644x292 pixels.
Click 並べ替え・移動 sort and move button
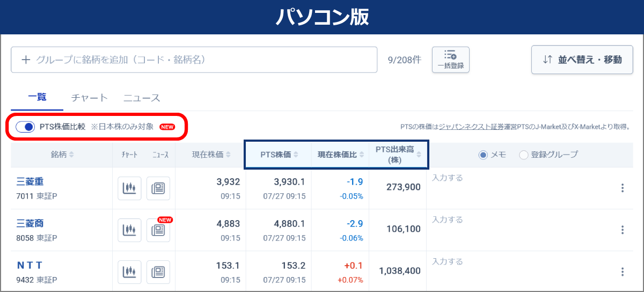point(582,60)
